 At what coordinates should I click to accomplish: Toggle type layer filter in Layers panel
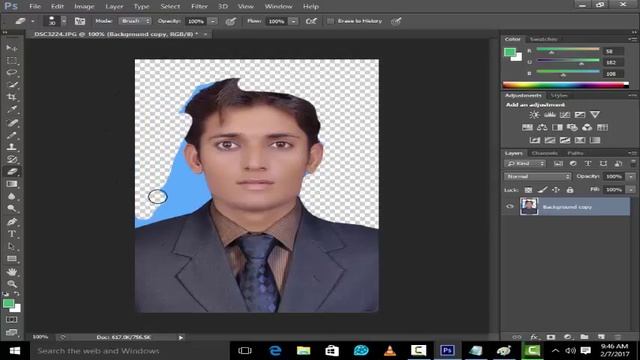point(588,164)
